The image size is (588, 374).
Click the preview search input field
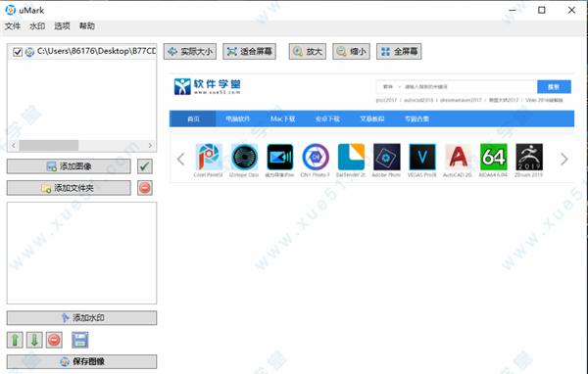point(468,86)
